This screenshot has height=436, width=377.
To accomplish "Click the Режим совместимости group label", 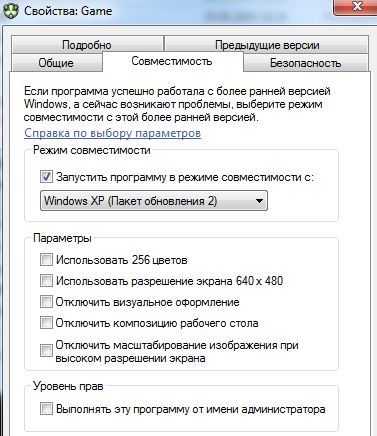I will click(x=92, y=150).
